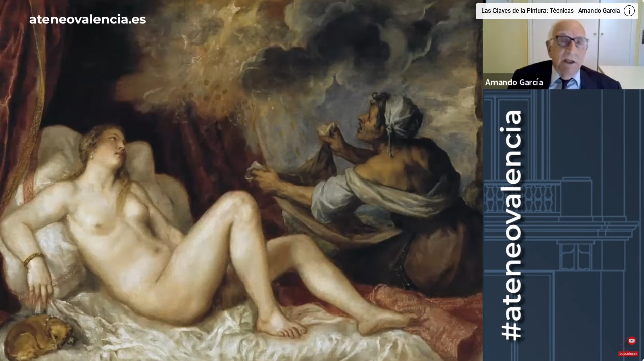This screenshot has height=361, width=644.
Task: Click the circled info icon
Action: click(x=629, y=11)
